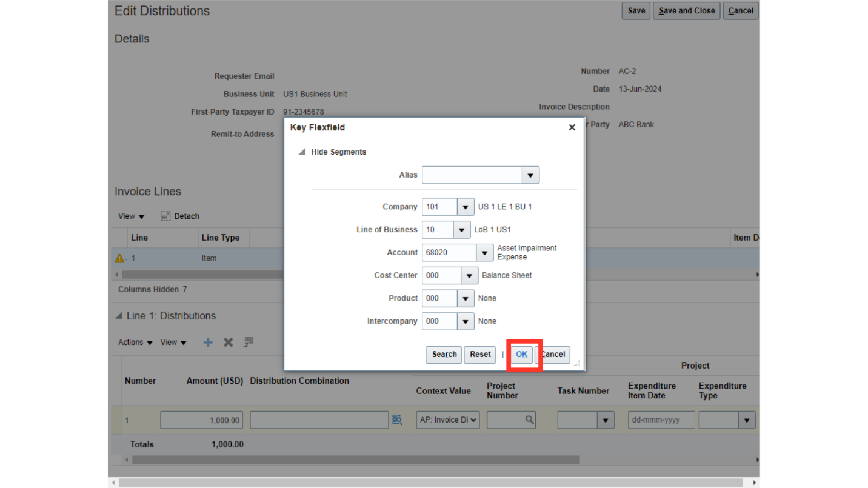Open the Distributions View menu
868x488 pixels.
[173, 343]
